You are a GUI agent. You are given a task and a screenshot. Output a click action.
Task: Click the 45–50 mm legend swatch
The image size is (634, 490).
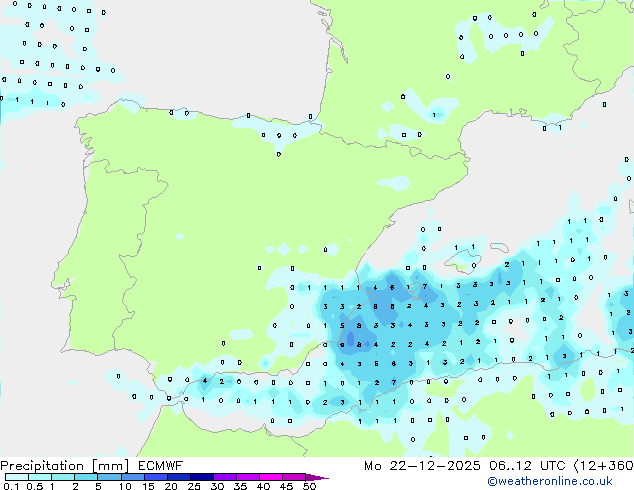(x=294, y=477)
